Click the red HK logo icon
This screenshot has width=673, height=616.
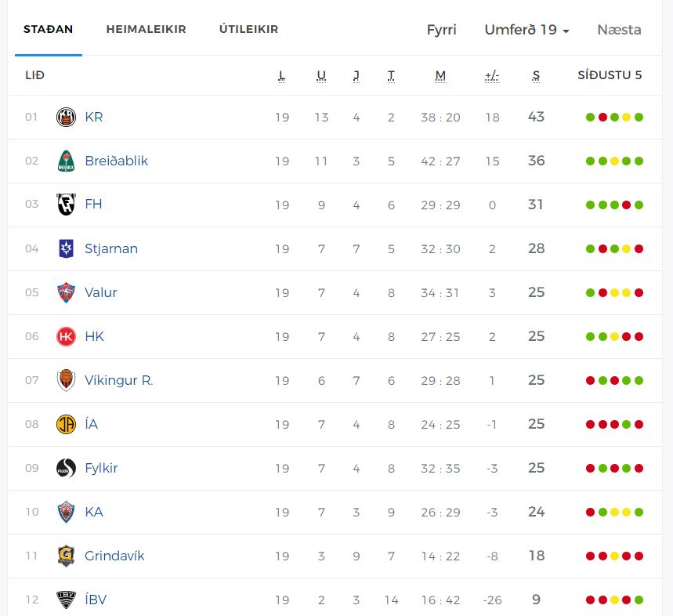coord(66,336)
